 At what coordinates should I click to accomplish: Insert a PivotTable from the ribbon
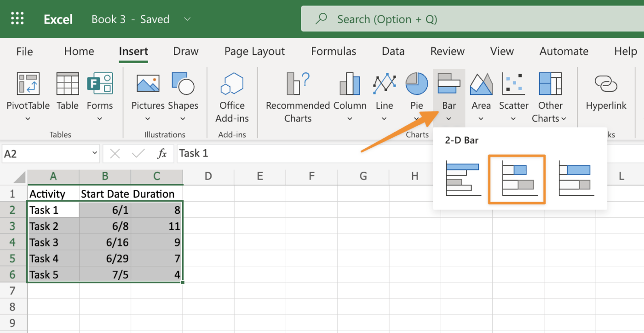[x=28, y=84]
